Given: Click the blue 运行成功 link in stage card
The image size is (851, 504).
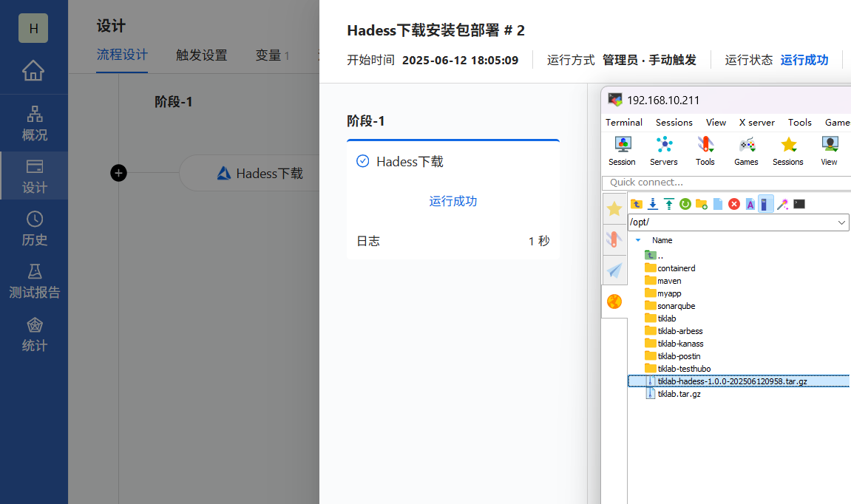Looking at the screenshot, I should [453, 201].
